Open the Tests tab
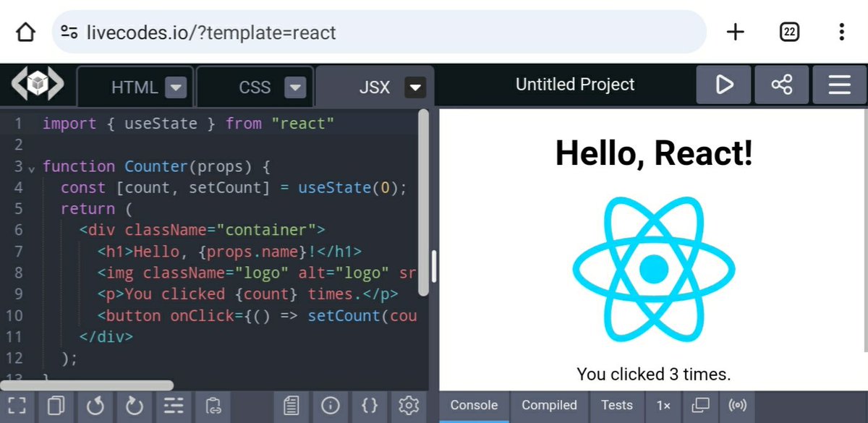The image size is (868, 423). pos(617,406)
